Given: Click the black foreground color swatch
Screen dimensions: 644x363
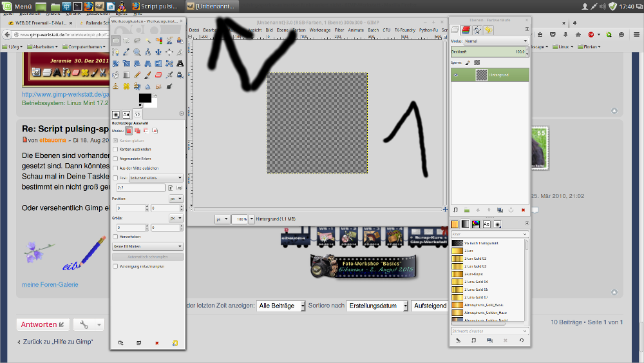Looking at the screenshot, I should pyautogui.click(x=144, y=97).
